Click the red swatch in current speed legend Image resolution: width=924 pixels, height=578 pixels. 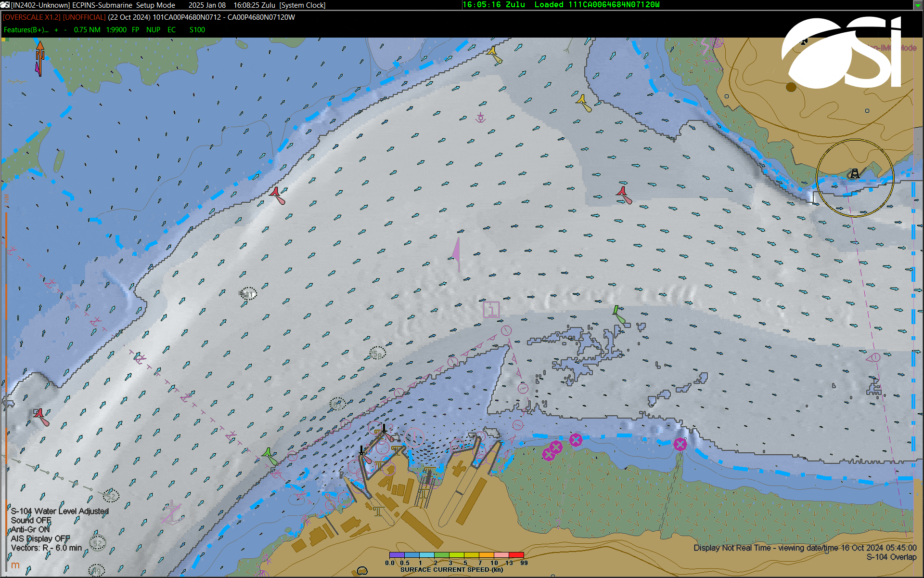(516, 555)
